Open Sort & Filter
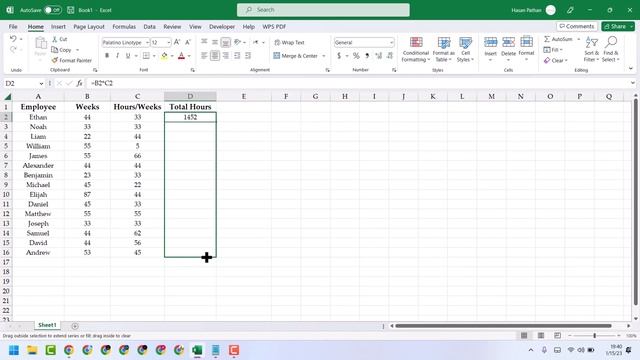640x360 pixels. point(591,49)
